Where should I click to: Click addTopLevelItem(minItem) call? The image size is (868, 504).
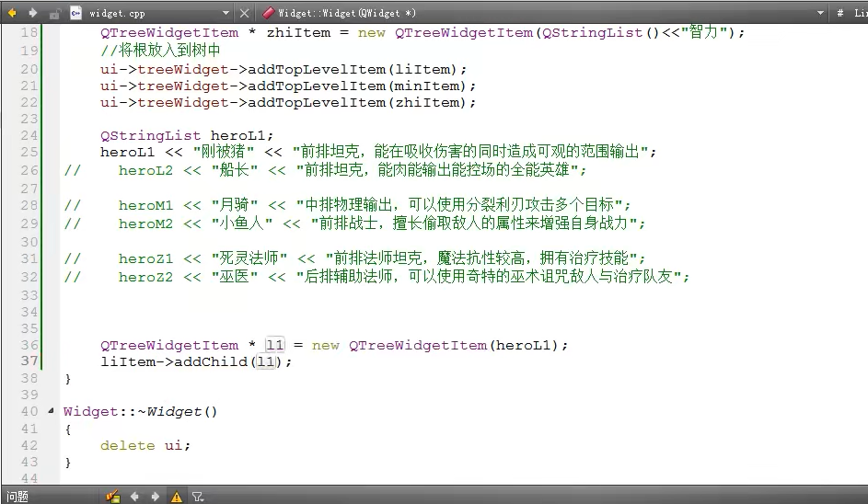(x=362, y=86)
